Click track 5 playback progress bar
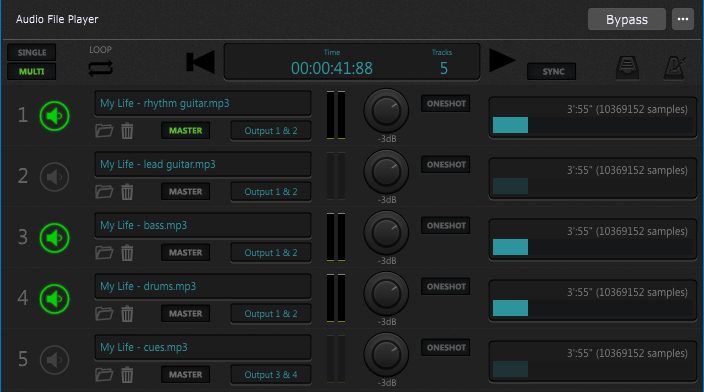Image resolution: width=704 pixels, height=392 pixels. point(593,369)
